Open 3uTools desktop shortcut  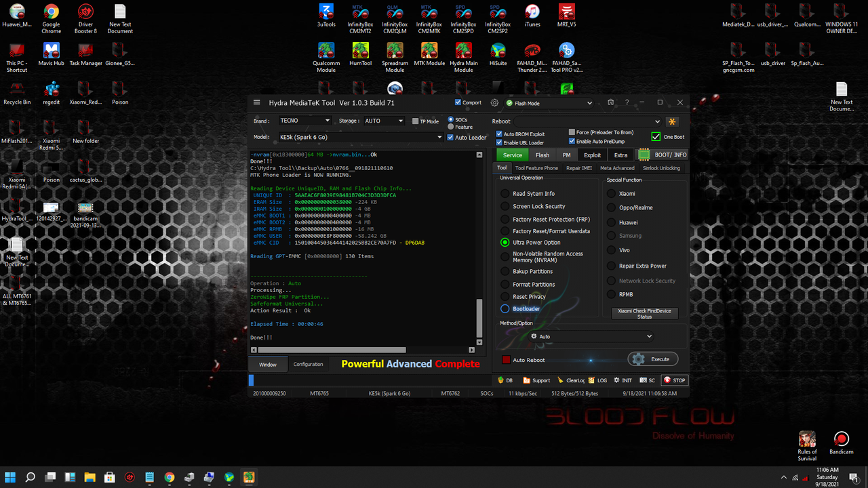(326, 16)
